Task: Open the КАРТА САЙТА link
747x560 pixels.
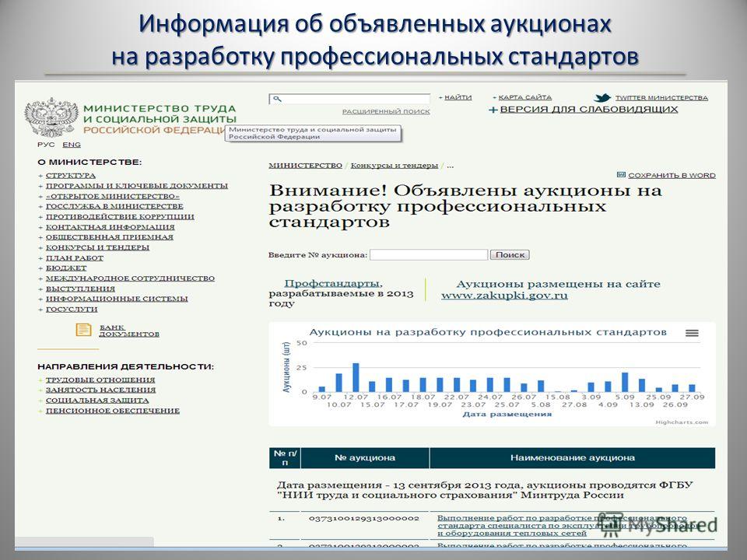Action: pos(525,97)
